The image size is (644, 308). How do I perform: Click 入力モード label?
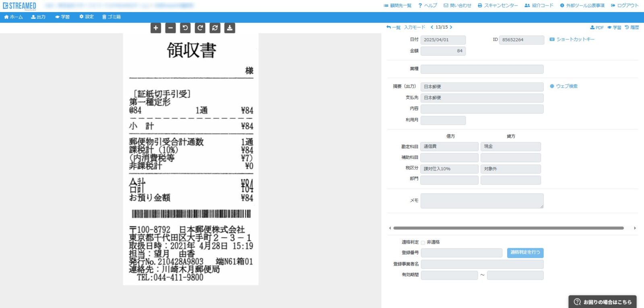coord(415,27)
